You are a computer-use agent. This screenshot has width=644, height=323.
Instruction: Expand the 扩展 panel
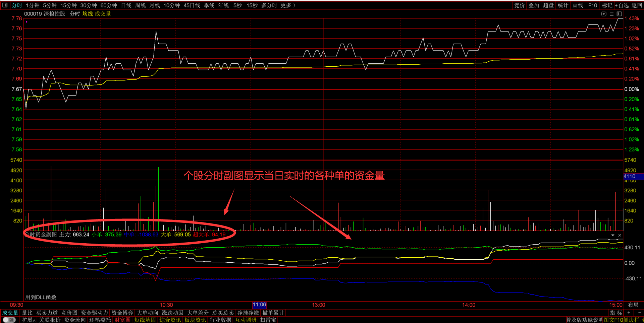[x=28, y=320]
